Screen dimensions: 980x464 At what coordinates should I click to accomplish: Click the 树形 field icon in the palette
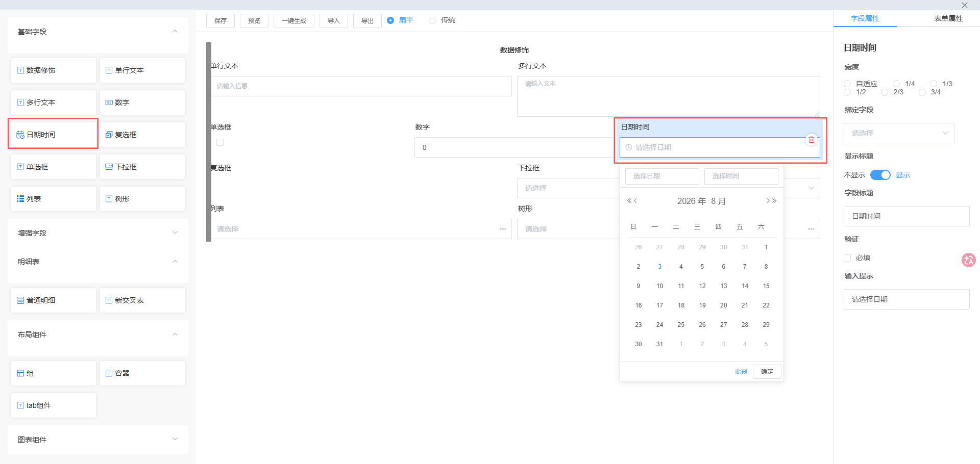click(109, 199)
